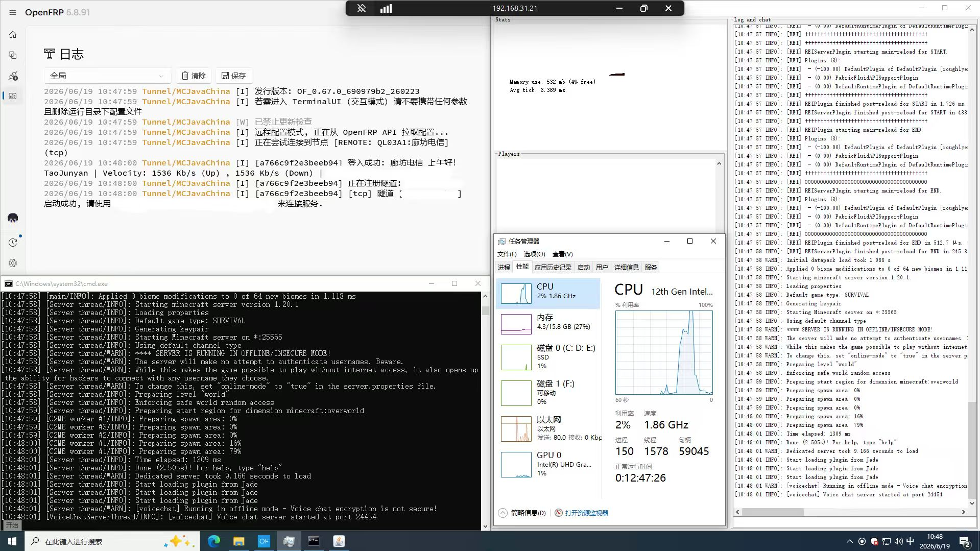980x551 pixels.
Task: Open OpenFRP settings gear
Action: pos(13,263)
